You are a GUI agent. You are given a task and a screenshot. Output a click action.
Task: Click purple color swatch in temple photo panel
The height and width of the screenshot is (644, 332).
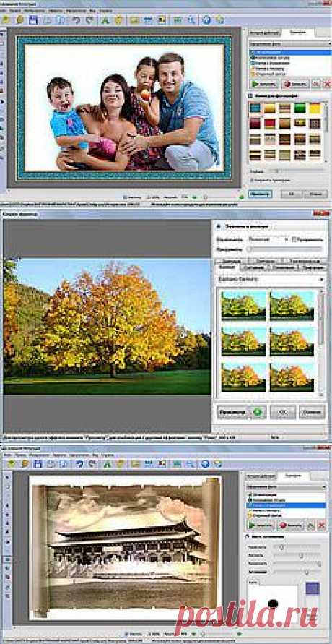tap(313, 588)
